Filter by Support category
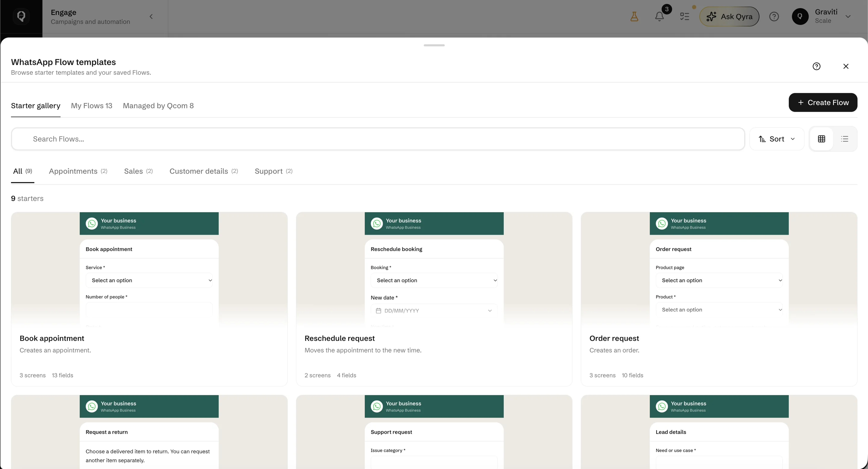 (x=274, y=171)
